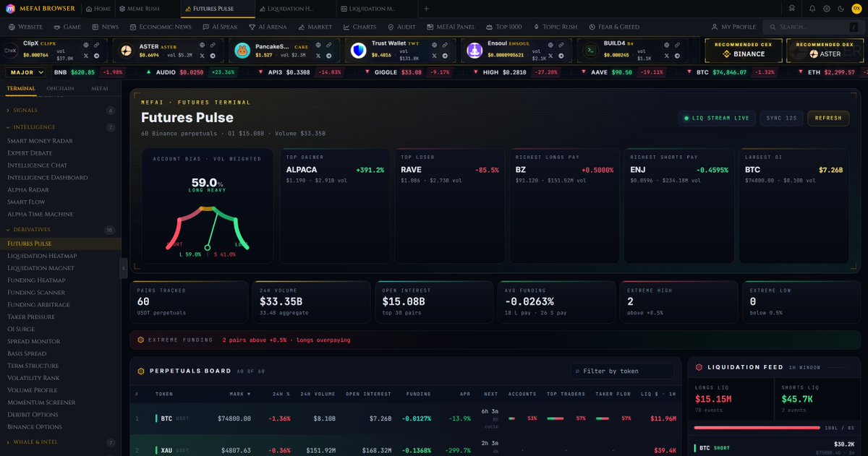Open the ClipX card Telegram icon
This screenshot has width=868, height=456.
96,56
